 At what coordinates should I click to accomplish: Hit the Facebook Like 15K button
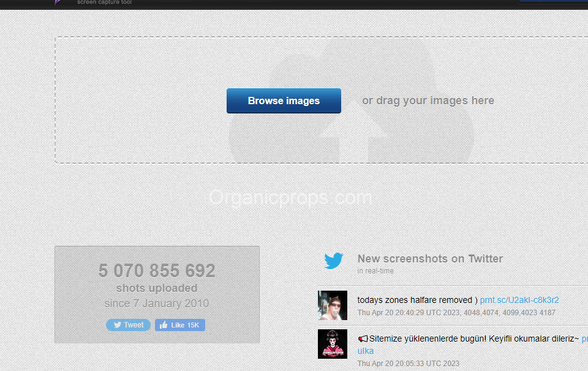180,325
